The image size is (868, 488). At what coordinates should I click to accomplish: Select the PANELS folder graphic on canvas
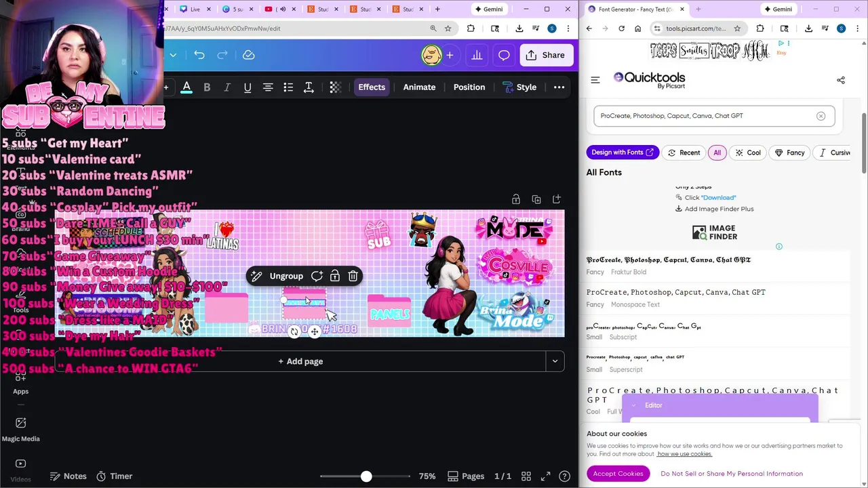[x=390, y=311]
